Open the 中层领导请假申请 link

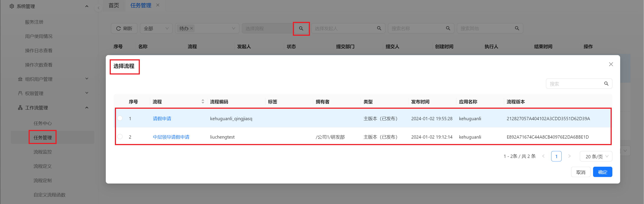coord(171,137)
